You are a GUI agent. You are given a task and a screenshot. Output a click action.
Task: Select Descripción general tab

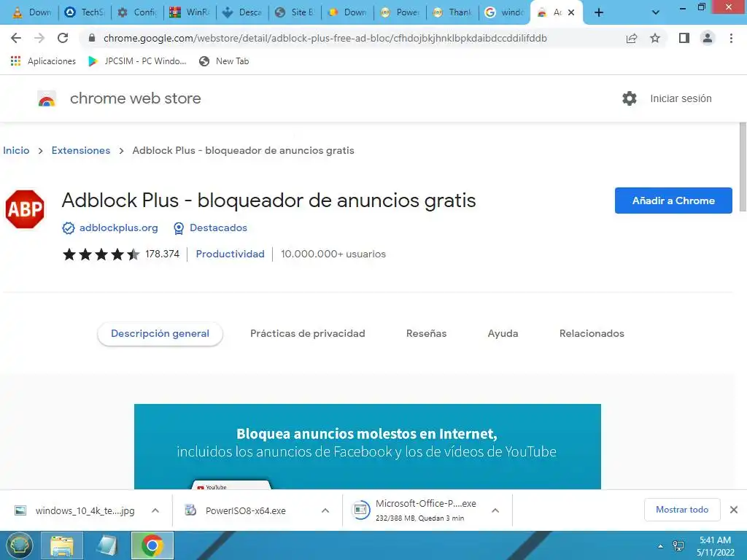(x=160, y=334)
